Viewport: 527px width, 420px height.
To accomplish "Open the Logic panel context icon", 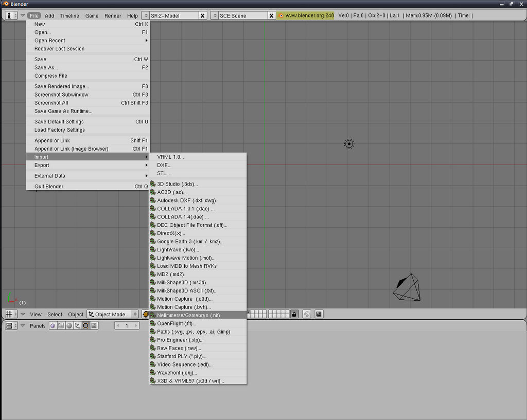I will (x=52, y=326).
